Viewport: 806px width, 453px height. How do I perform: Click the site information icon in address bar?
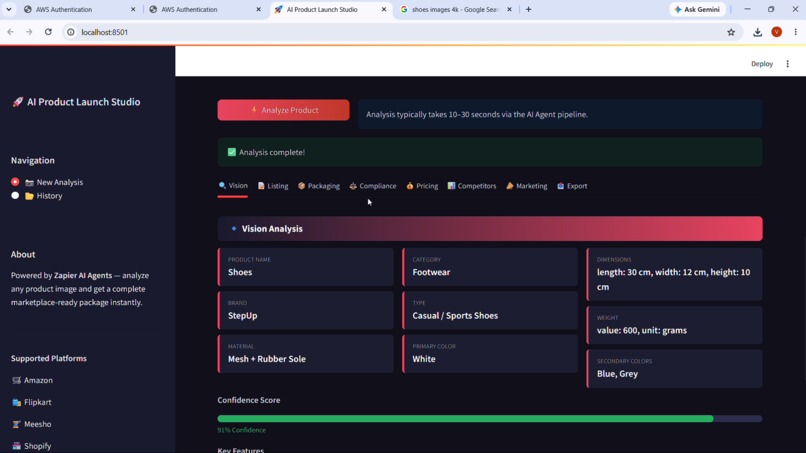(x=71, y=32)
